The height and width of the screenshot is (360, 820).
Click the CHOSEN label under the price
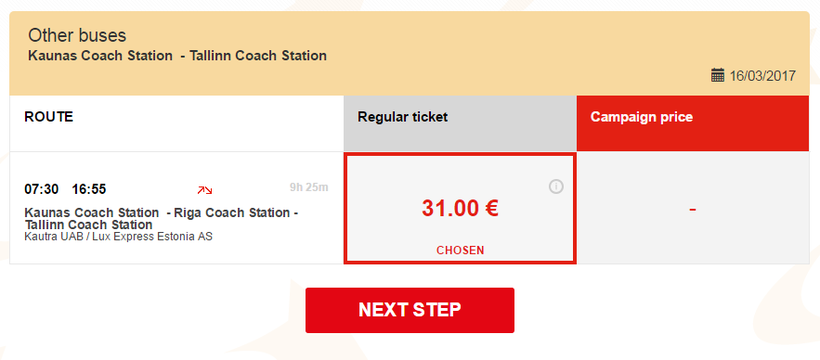click(x=460, y=251)
